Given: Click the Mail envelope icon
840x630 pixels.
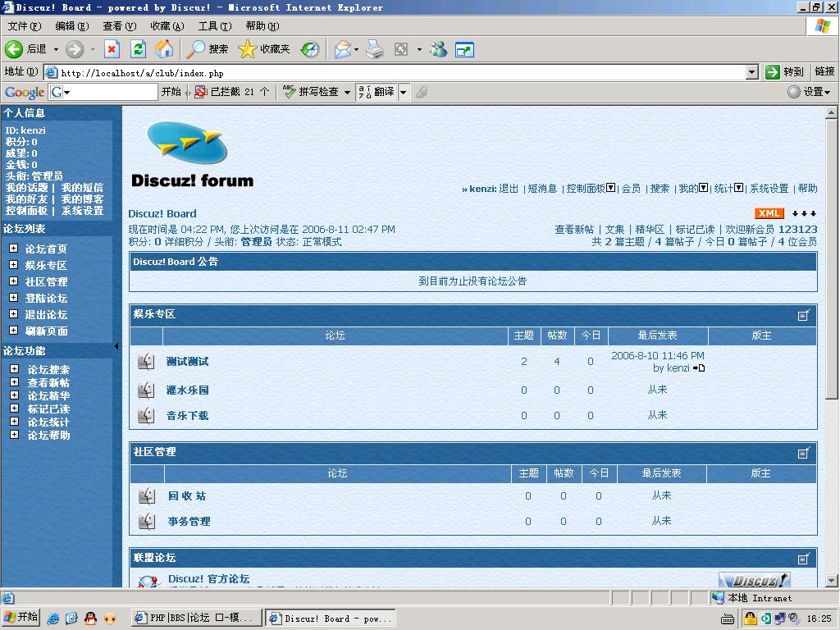Looking at the screenshot, I should (342, 49).
